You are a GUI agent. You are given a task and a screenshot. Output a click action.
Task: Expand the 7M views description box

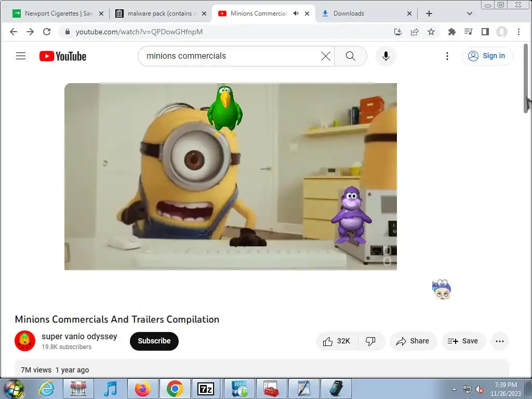point(262,368)
